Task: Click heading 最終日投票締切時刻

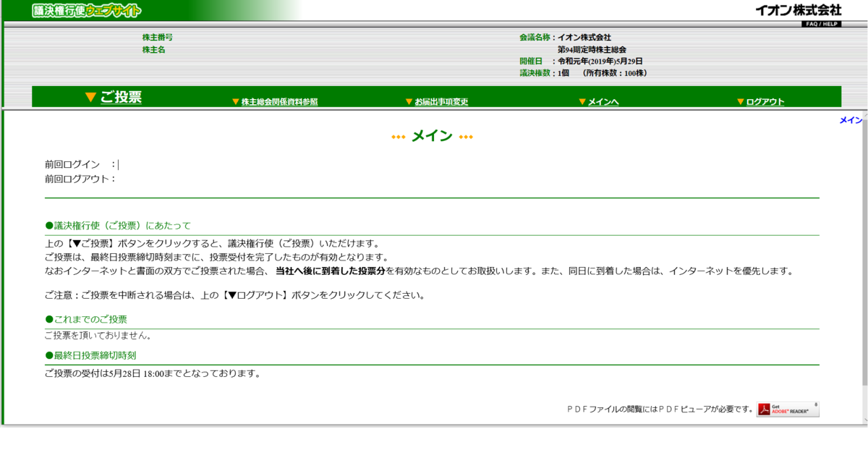Action: 90,355
